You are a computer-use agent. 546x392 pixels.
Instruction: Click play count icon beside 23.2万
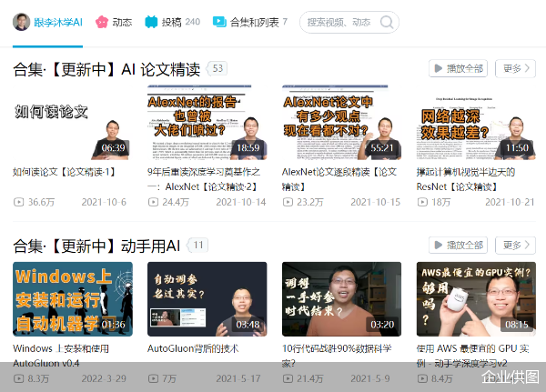288,202
